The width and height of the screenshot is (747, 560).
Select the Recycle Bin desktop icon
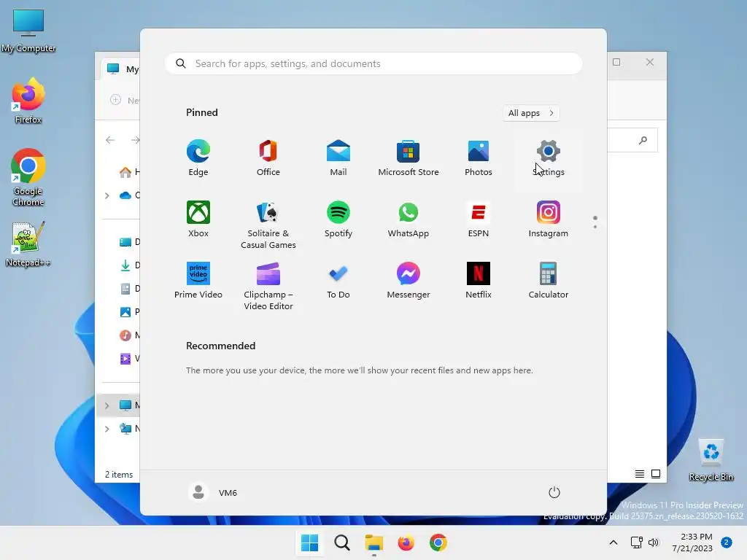pyautogui.click(x=711, y=460)
